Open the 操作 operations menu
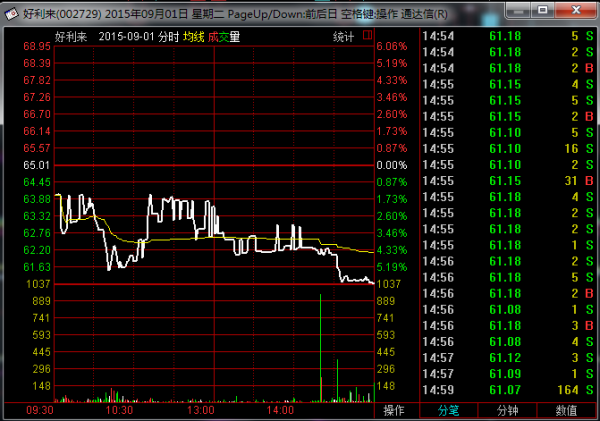Screen dimensions: 600x421 point(396,410)
